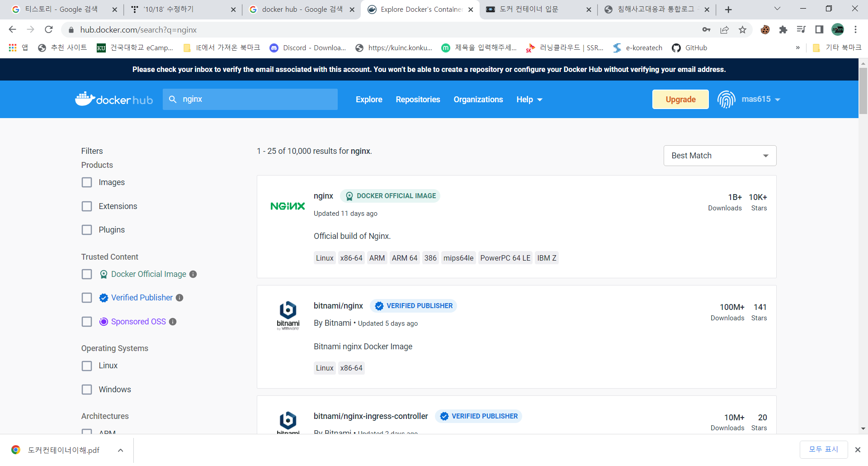Open saved passwords key icon
Screen dimensions: 868x466
pos(706,29)
